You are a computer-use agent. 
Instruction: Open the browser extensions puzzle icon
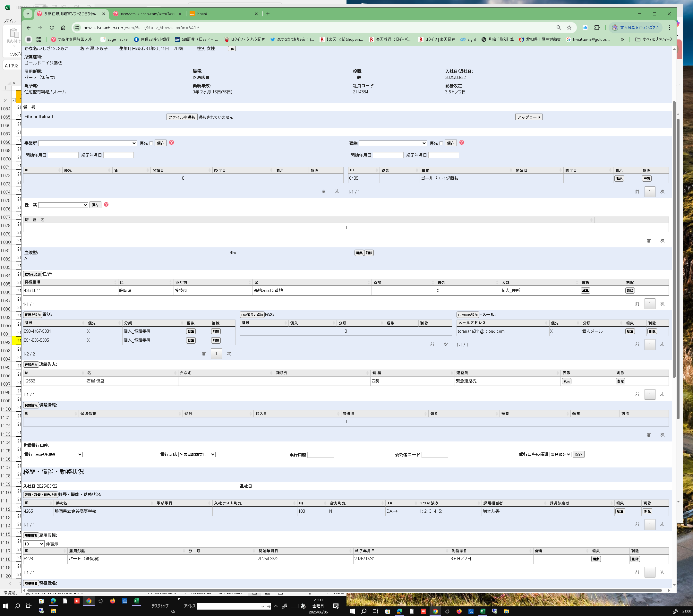point(597,28)
